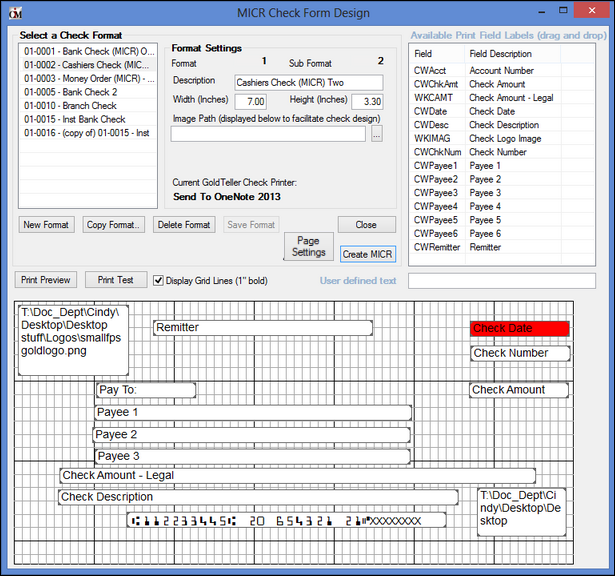Select the CWDesc Check Description row
Image resolution: width=615 pixels, height=576 pixels.
point(502,125)
